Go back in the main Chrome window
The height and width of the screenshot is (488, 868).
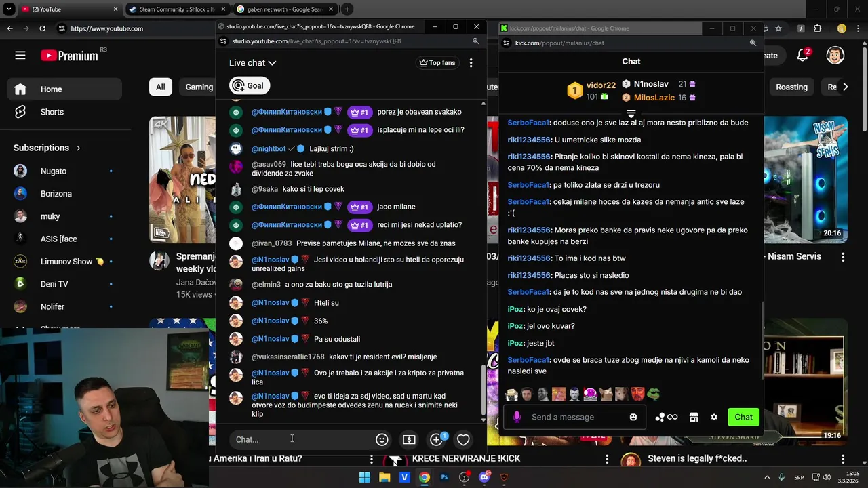point(9,28)
